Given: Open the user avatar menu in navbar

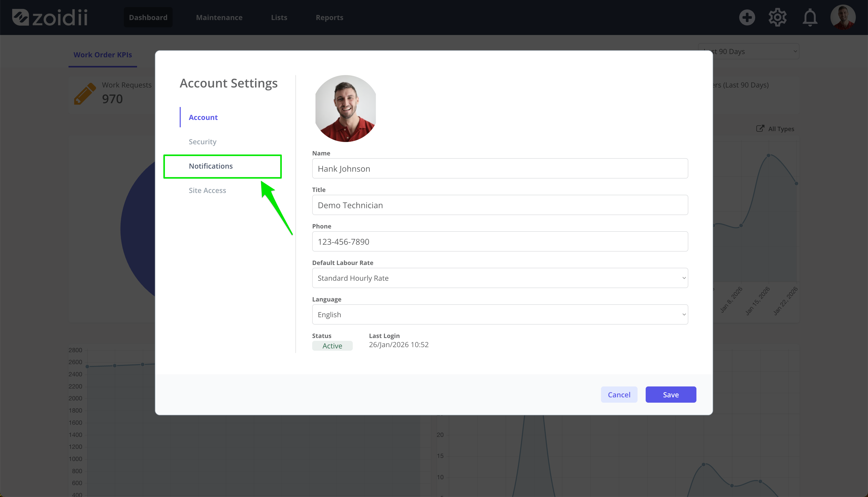Looking at the screenshot, I should coord(843,17).
